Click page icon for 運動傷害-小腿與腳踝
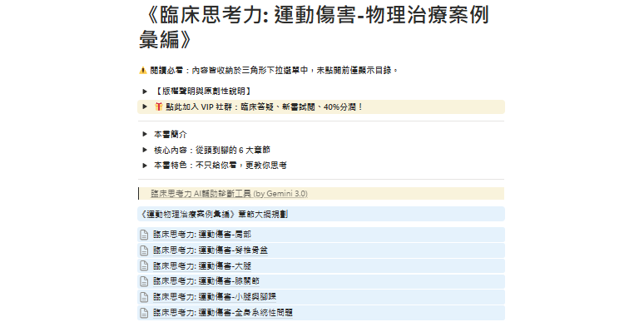This screenshot has height=322, width=644. (x=144, y=297)
